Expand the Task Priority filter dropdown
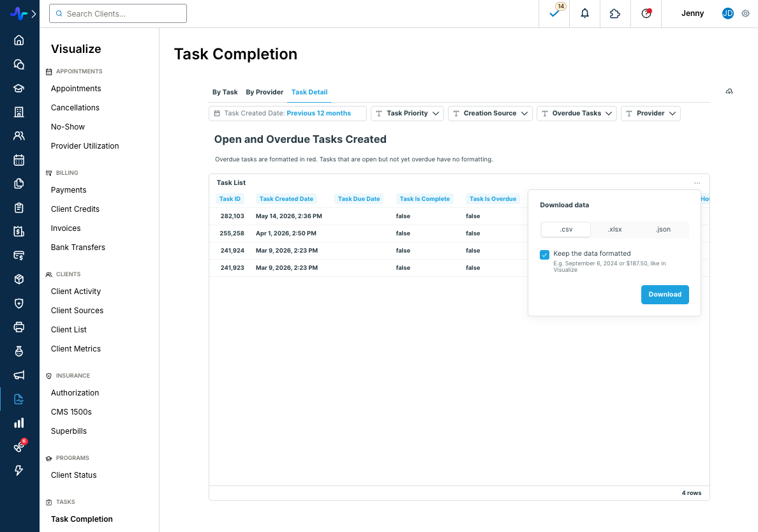This screenshot has height=532, width=758. 407,114
